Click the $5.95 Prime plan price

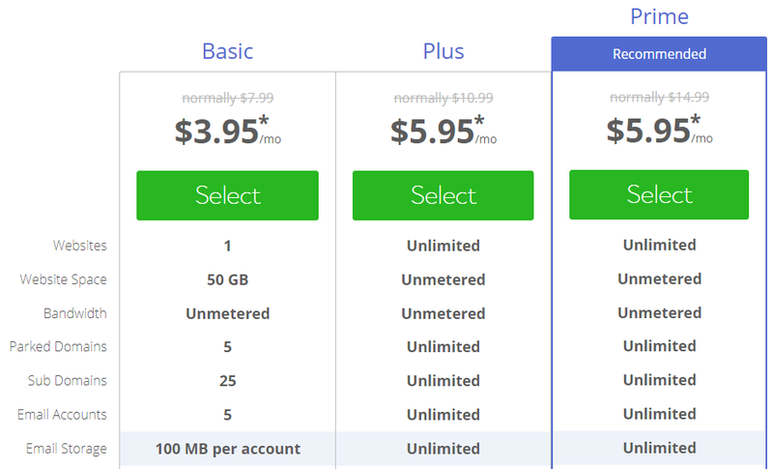click(650, 132)
